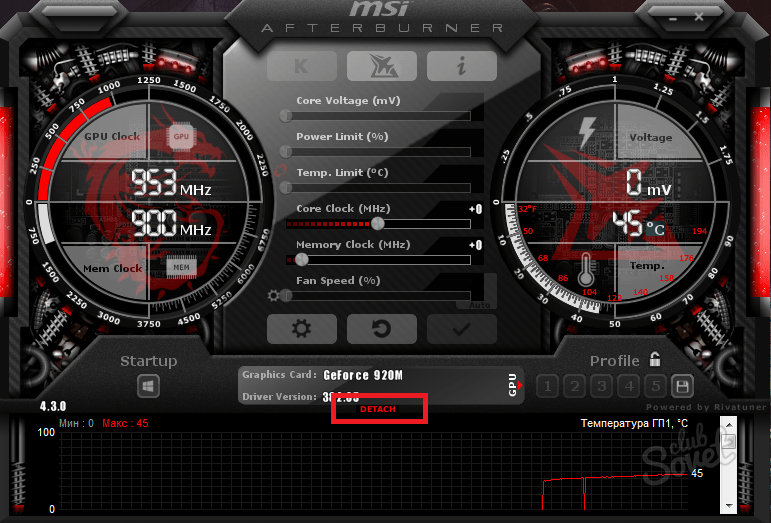
Task: Click the fan settings gear beside Fan Speed
Action: [x=273, y=296]
